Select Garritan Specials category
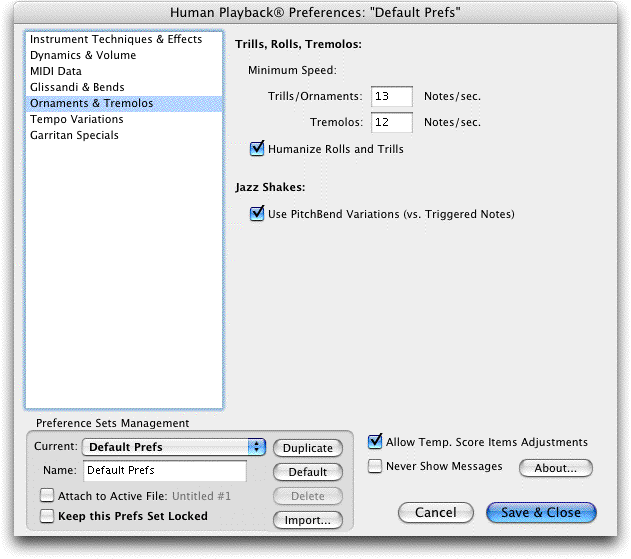The width and height of the screenshot is (631, 559). 124,136
